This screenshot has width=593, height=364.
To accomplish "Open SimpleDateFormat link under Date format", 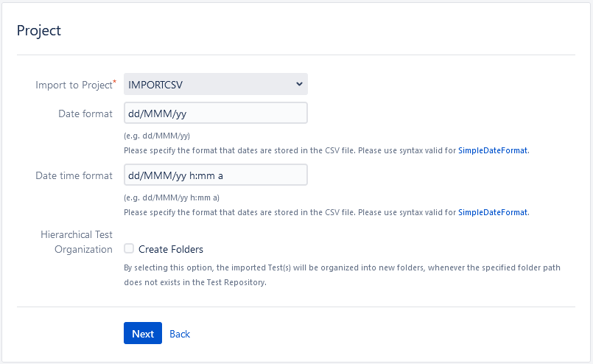I will click(x=493, y=150).
